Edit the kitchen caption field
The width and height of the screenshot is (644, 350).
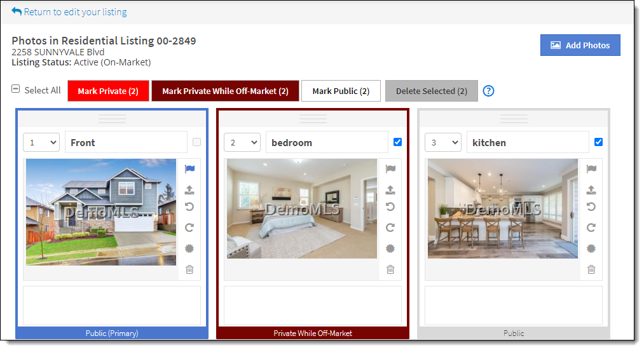pos(528,142)
